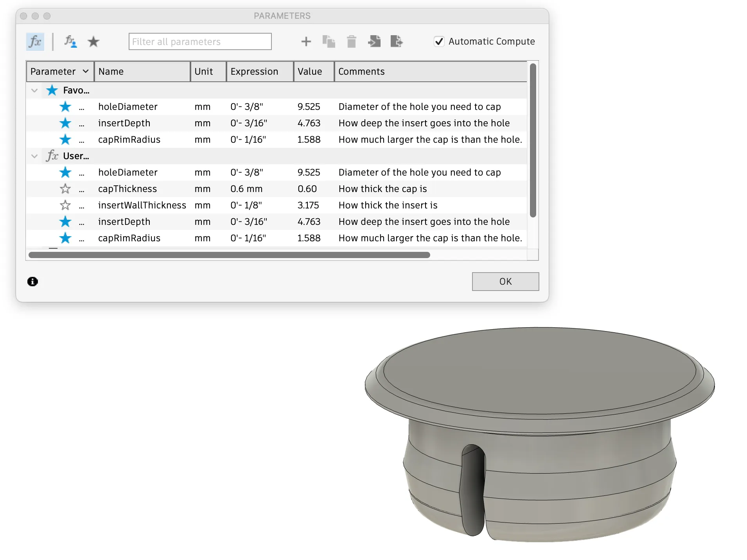Uncheck the Automatic Compute checkbox

pyautogui.click(x=439, y=41)
